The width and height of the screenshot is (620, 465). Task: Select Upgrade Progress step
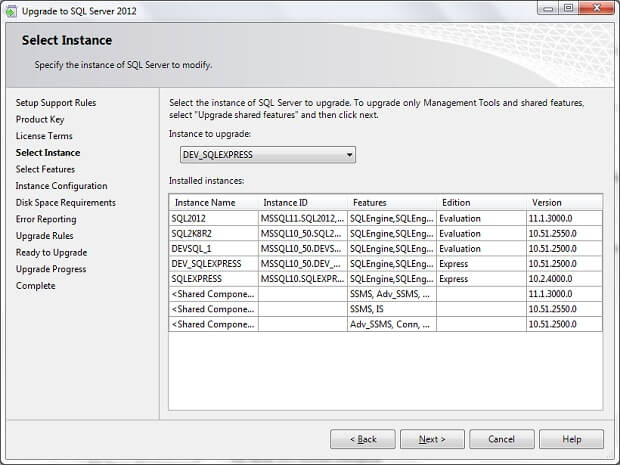tap(51, 269)
